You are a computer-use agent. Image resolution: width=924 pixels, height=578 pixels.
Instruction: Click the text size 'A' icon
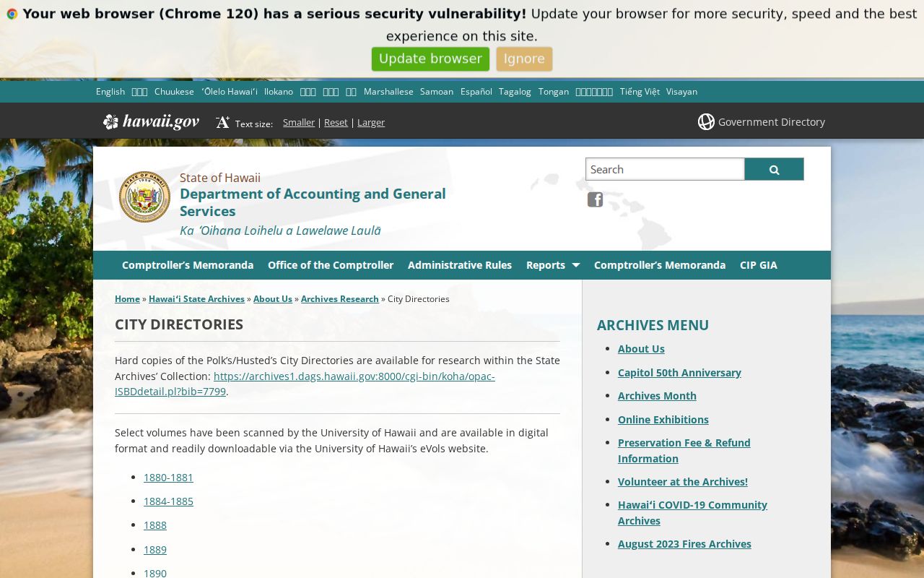pos(222,122)
